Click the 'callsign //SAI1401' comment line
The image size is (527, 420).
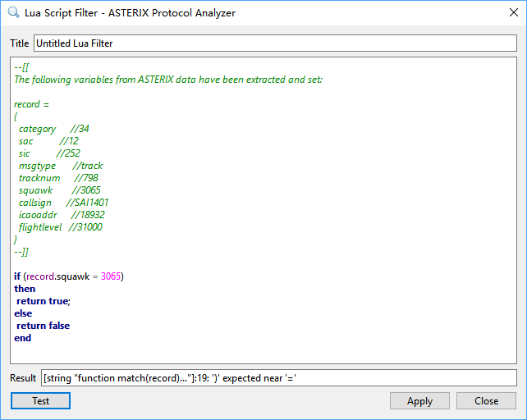(63, 203)
